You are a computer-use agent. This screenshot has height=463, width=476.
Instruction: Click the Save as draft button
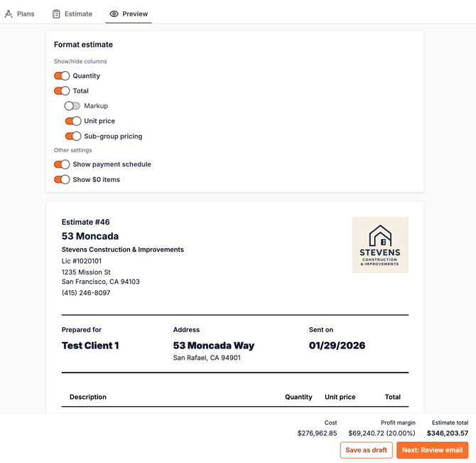(x=366, y=450)
